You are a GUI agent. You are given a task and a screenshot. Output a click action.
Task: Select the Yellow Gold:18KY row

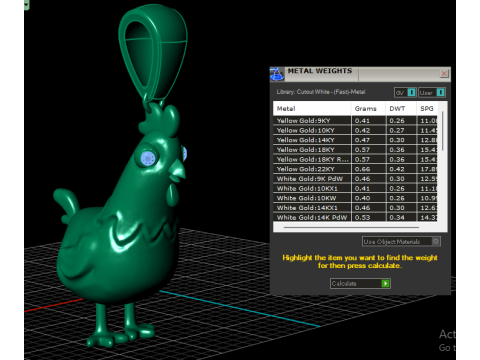(355, 150)
